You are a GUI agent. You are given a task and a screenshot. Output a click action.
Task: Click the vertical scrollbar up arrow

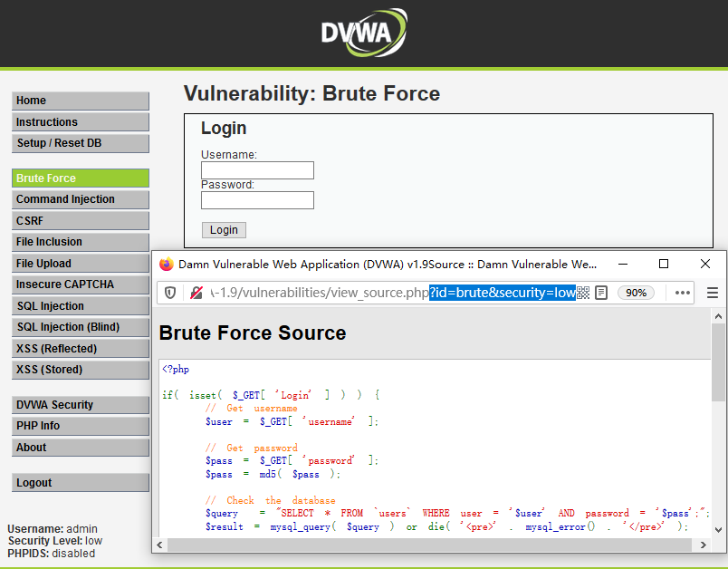coord(718,316)
